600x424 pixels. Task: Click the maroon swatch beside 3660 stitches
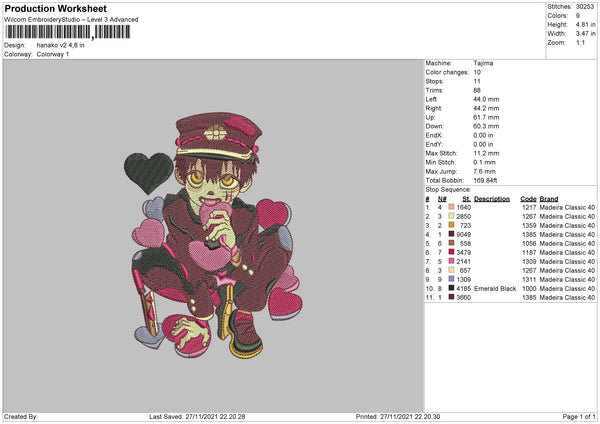click(x=451, y=297)
